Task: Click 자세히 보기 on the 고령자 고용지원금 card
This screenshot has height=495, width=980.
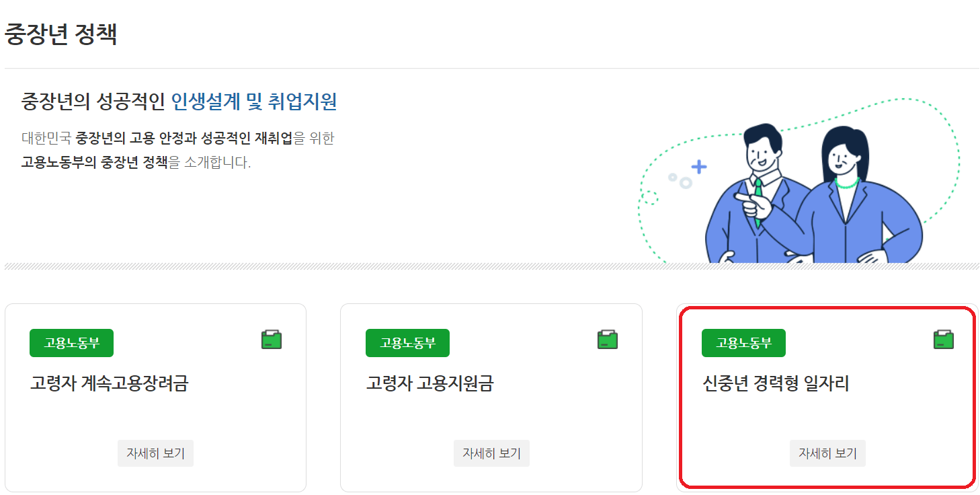Action: click(x=491, y=453)
